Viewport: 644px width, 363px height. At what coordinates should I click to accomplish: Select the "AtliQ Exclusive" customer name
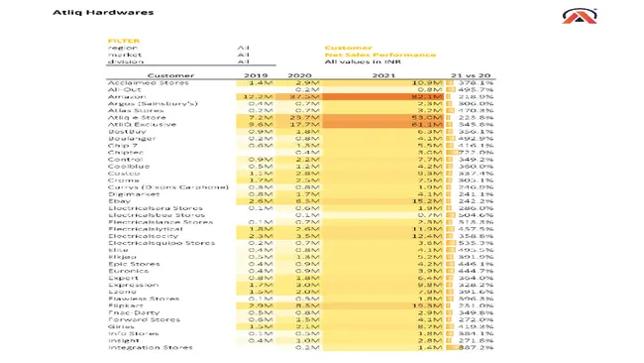[x=142, y=125]
